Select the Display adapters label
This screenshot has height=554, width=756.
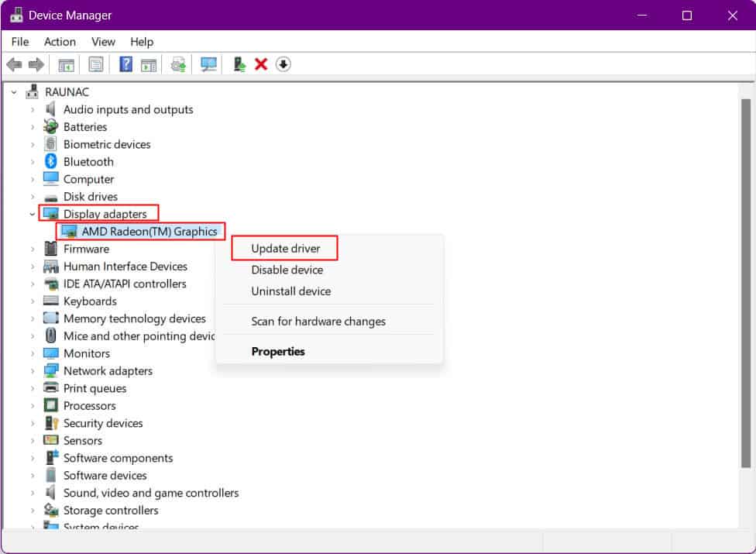pyautogui.click(x=105, y=214)
